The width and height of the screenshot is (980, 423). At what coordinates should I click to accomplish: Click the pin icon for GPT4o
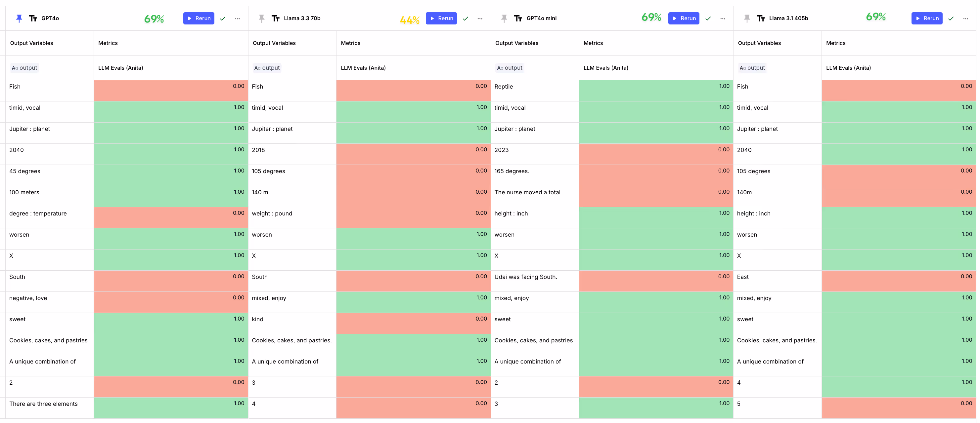19,18
